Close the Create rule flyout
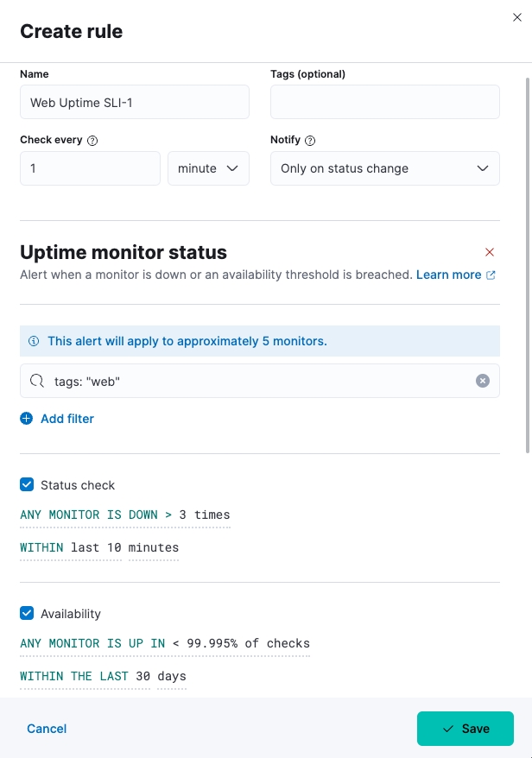 (x=517, y=17)
